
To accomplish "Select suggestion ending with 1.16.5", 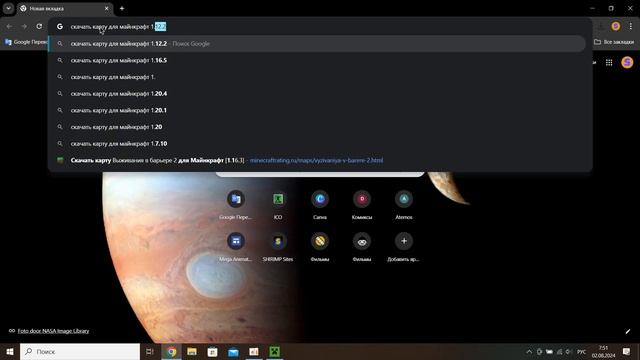I will pyautogui.click(x=317, y=60).
